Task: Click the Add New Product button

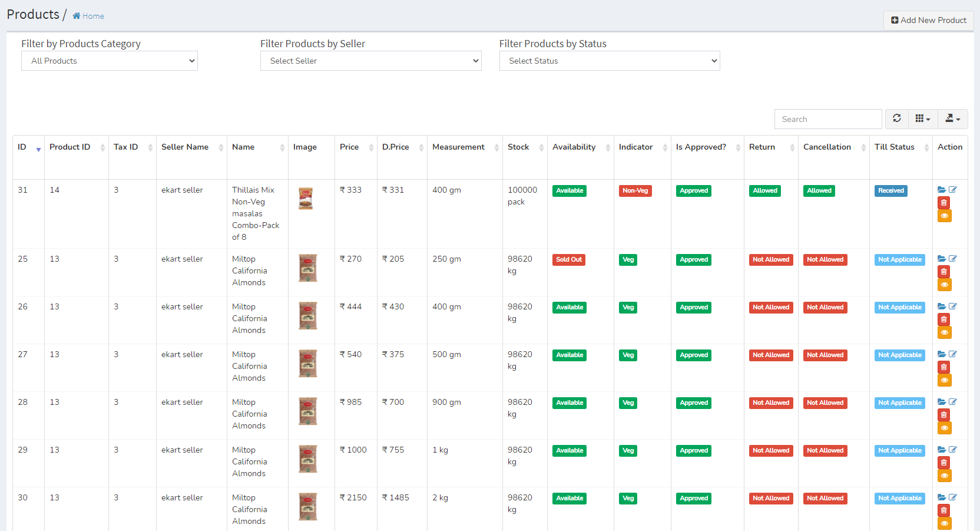Action: pyautogui.click(x=929, y=20)
